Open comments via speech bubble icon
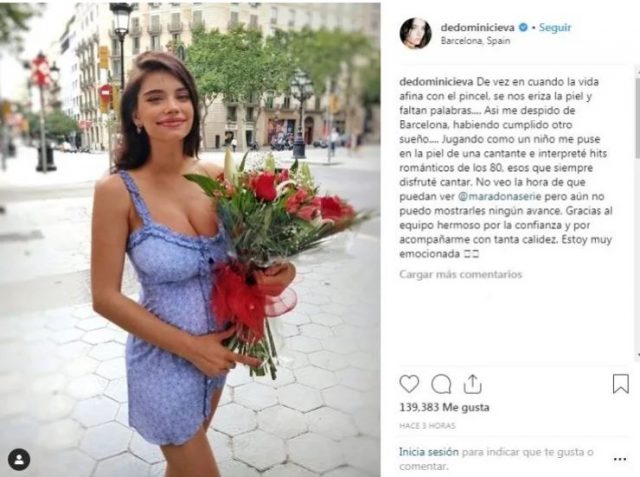 (x=441, y=384)
